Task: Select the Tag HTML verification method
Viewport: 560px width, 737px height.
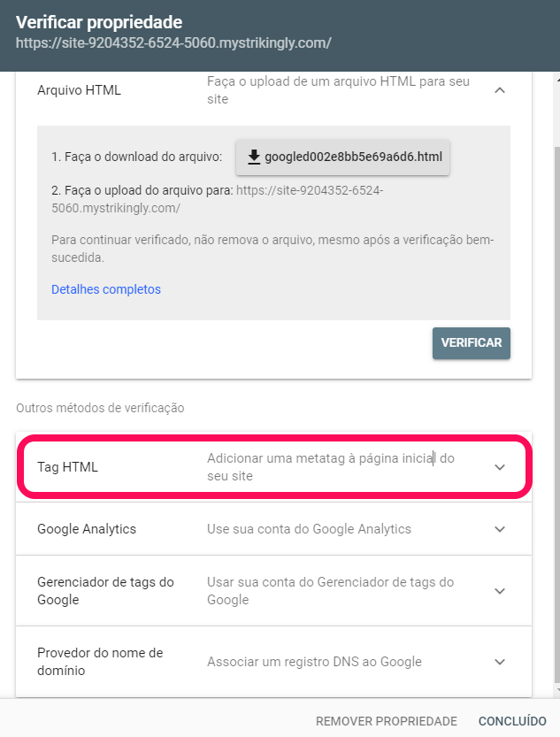Action: [x=274, y=467]
